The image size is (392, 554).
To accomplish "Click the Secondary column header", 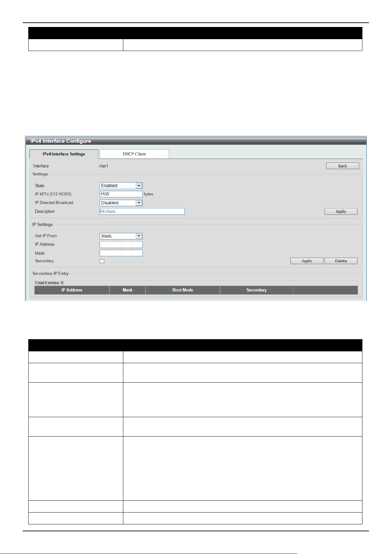I will [257, 290].
